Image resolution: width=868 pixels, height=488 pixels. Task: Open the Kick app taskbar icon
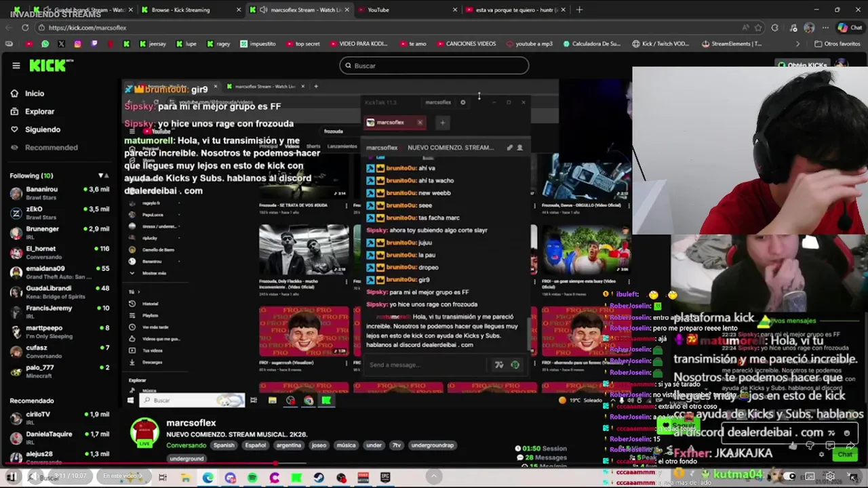pyautogui.click(x=296, y=478)
